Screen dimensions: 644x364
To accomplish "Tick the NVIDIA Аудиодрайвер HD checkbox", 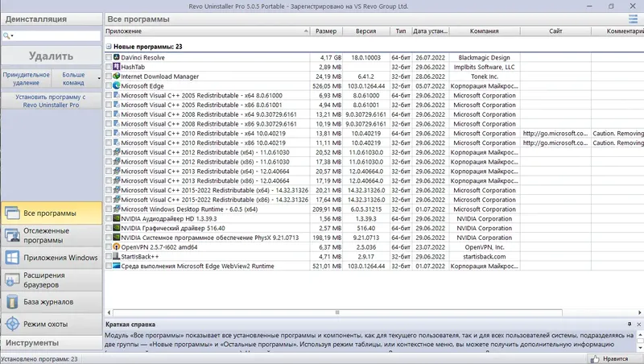I will 109,218.
